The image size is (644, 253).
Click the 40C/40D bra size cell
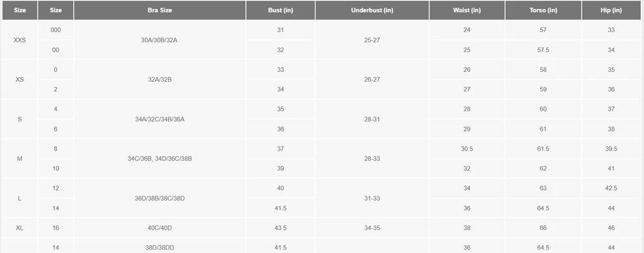coord(160,228)
